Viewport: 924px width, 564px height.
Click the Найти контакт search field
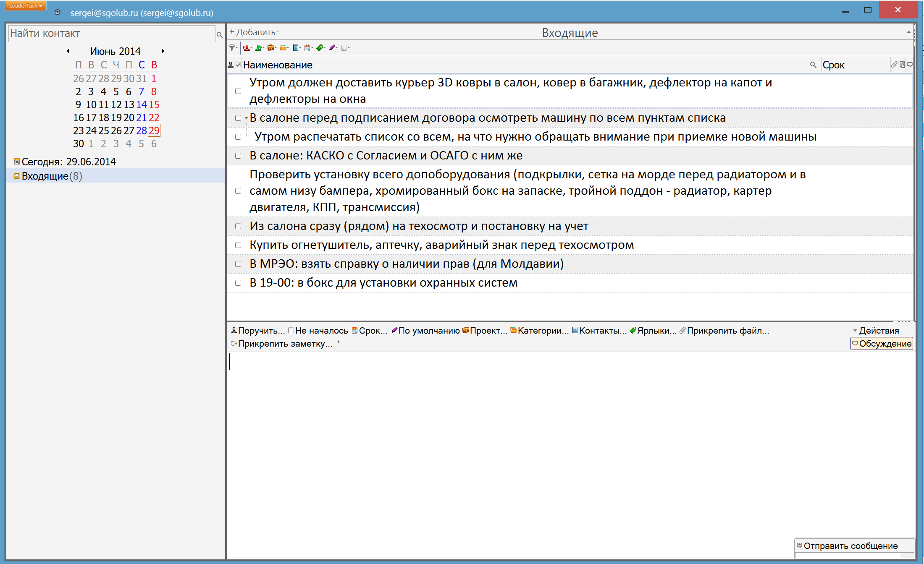click(111, 34)
